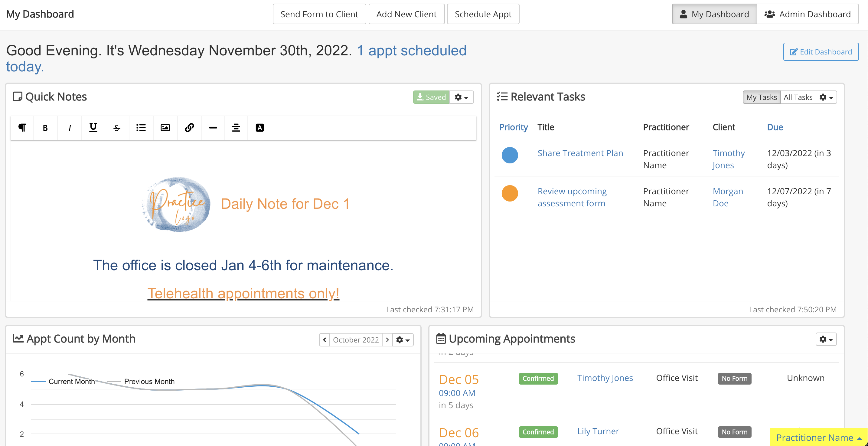868x446 pixels.
Task: Open the text alignment options
Action: click(236, 128)
